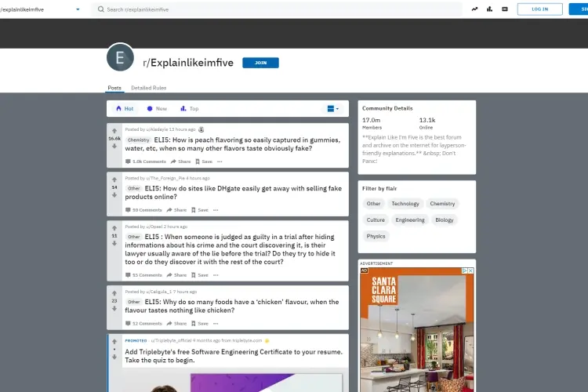
Task: Click the search r/explainlikeimfive field
Action: [x=277, y=9]
